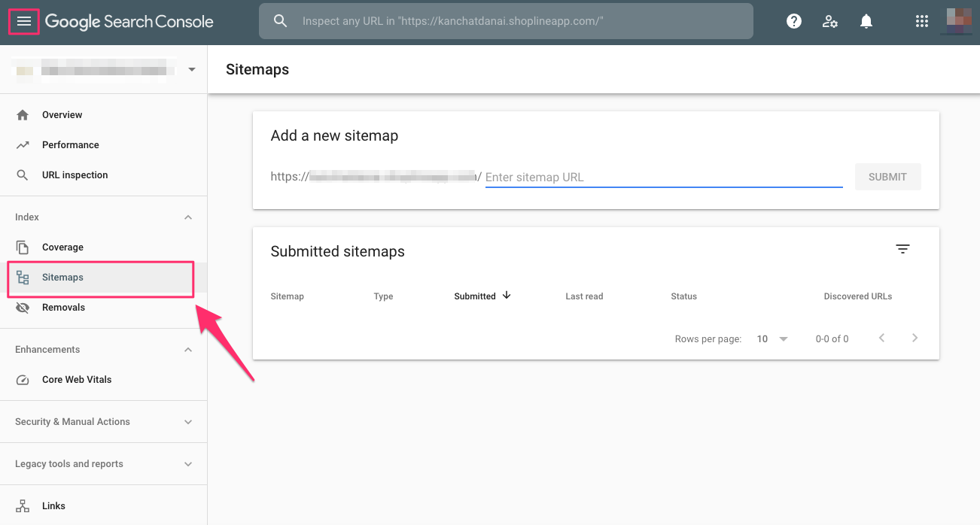Collapse the Index section

coord(188,217)
